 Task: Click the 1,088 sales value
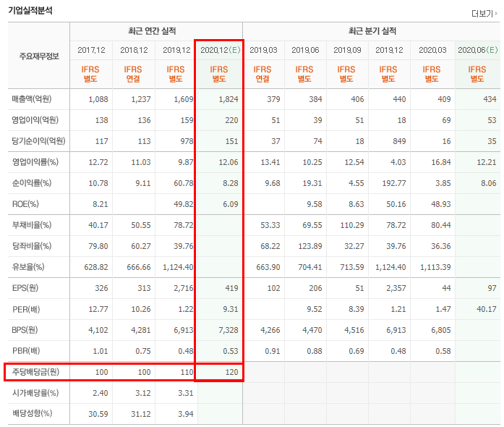(x=98, y=99)
